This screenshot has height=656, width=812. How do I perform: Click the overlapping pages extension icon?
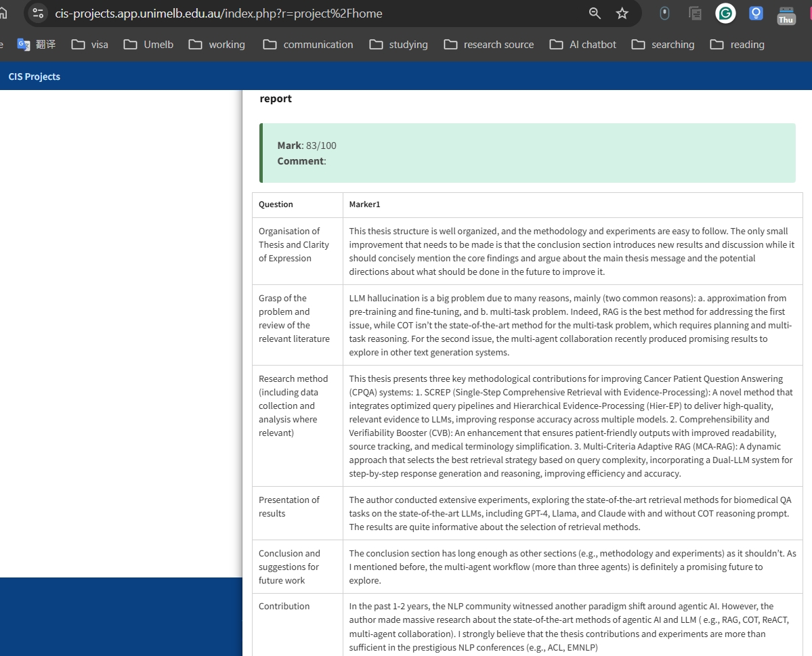pos(695,14)
